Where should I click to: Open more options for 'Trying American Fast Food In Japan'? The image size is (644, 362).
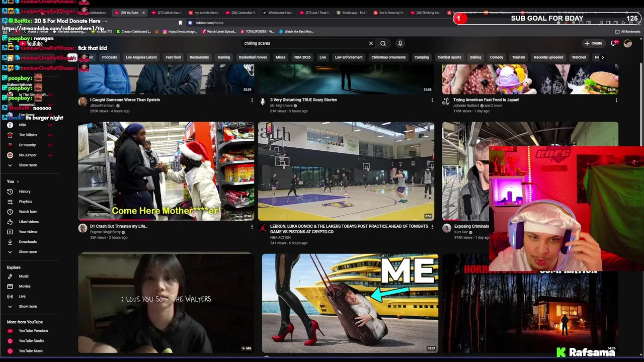coord(616,100)
